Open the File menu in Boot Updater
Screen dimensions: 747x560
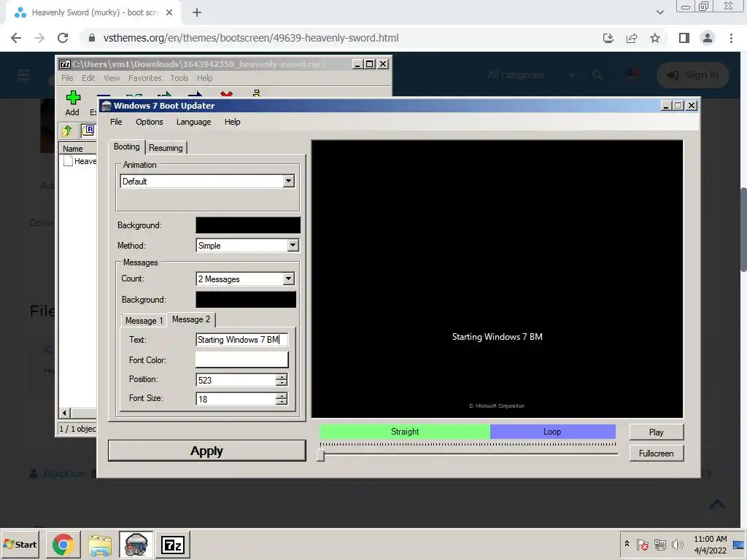click(116, 122)
